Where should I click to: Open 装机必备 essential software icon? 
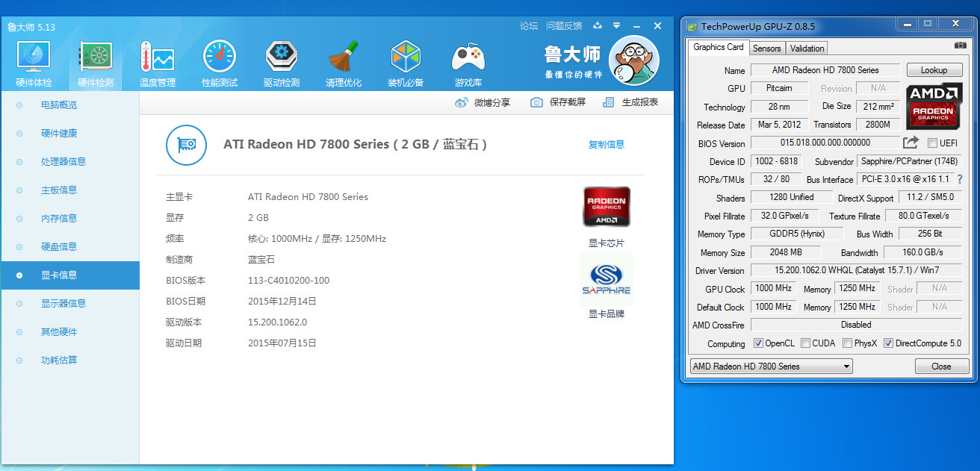click(406, 58)
